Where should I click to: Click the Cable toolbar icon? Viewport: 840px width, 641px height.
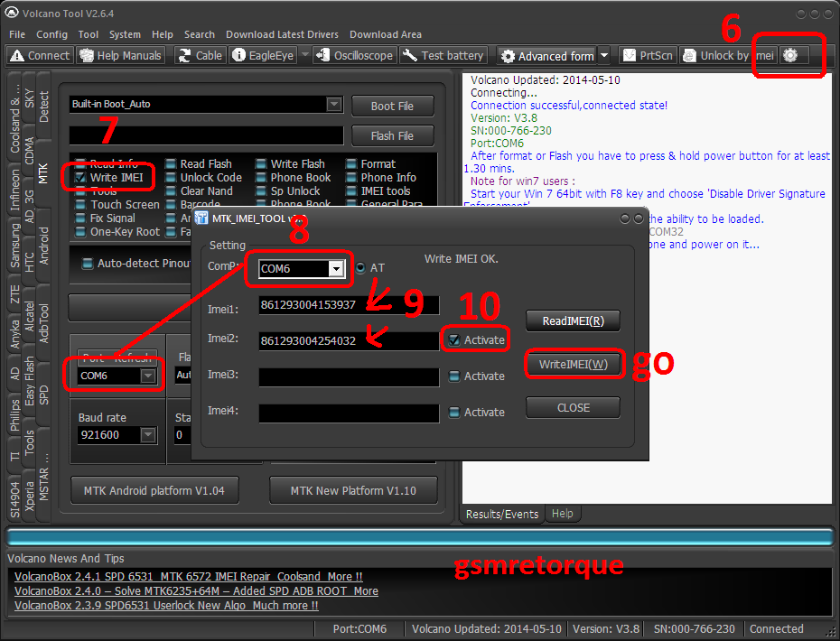(199, 55)
